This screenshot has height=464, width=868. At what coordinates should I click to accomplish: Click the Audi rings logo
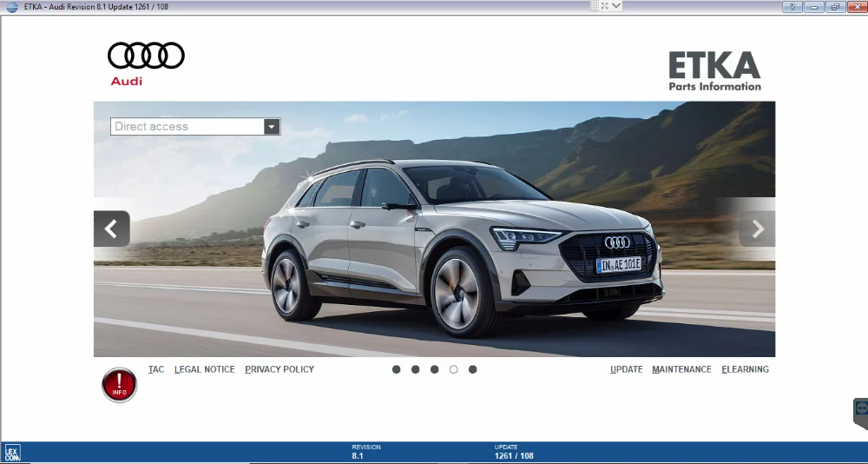(x=146, y=56)
